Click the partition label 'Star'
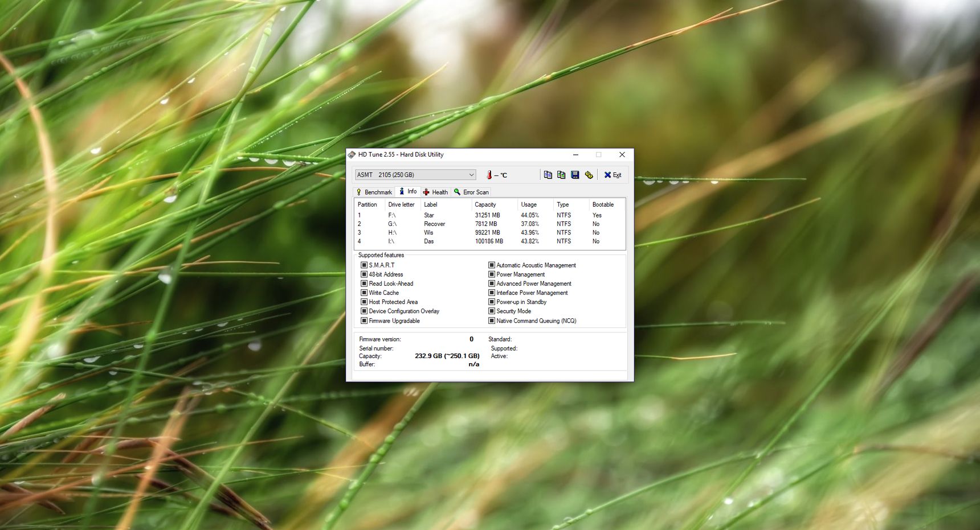The image size is (980, 530). coord(429,215)
